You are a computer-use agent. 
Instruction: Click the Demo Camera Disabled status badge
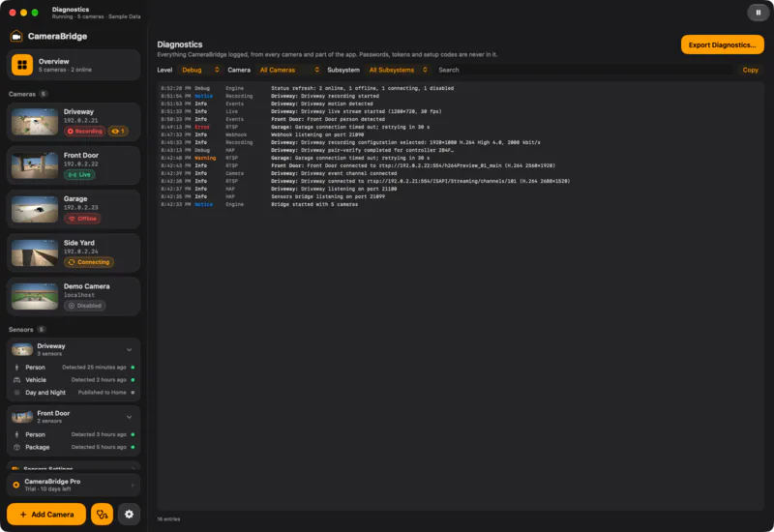click(85, 306)
